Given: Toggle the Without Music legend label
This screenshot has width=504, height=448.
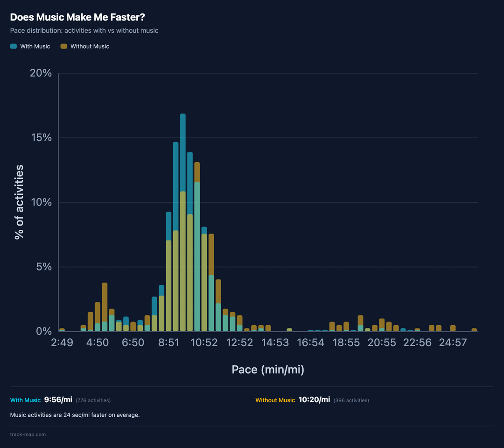Looking at the screenshot, I should click(x=90, y=46).
